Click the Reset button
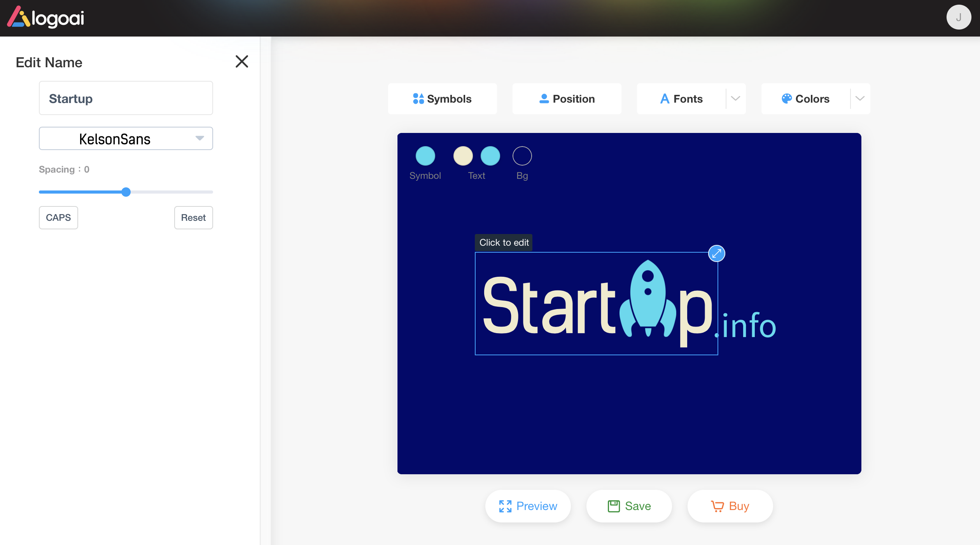This screenshot has width=980, height=545. (x=193, y=218)
